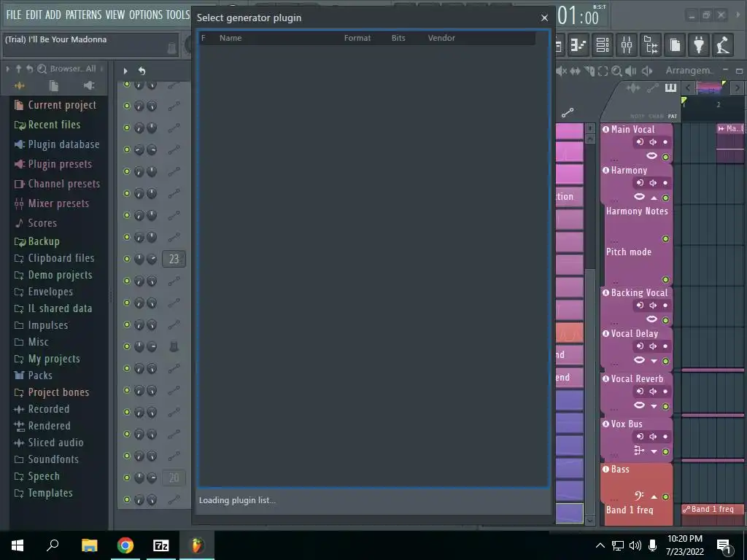Open the Plugin picker plug icon
747x560 pixels.
[698, 44]
